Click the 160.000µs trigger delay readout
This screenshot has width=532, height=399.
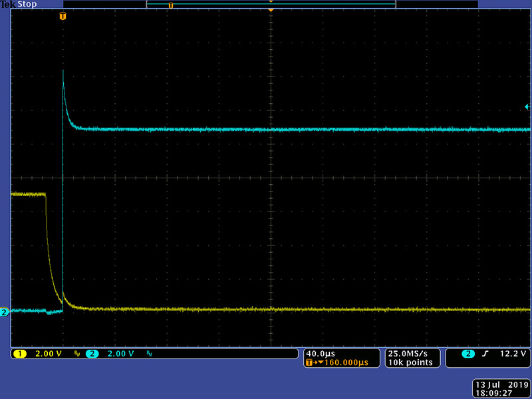[340, 363]
